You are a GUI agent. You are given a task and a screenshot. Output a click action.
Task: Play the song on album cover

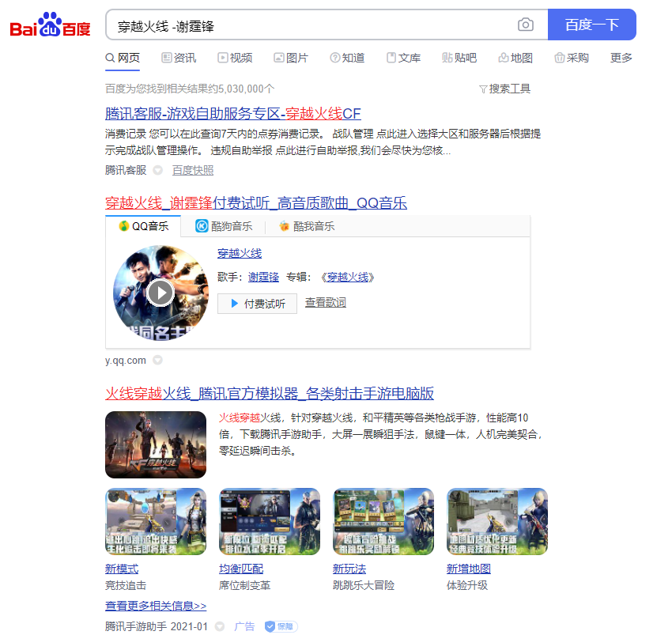[160, 293]
